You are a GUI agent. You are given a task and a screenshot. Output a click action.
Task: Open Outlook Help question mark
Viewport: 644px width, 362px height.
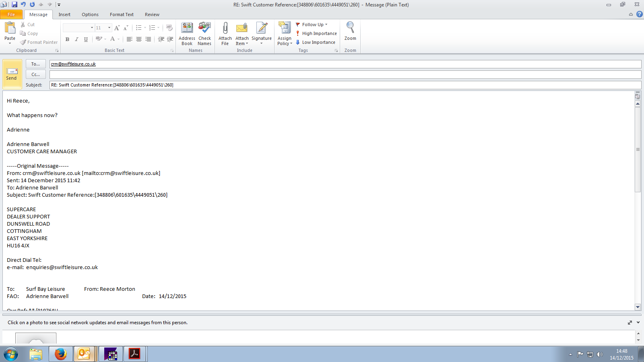coord(639,14)
